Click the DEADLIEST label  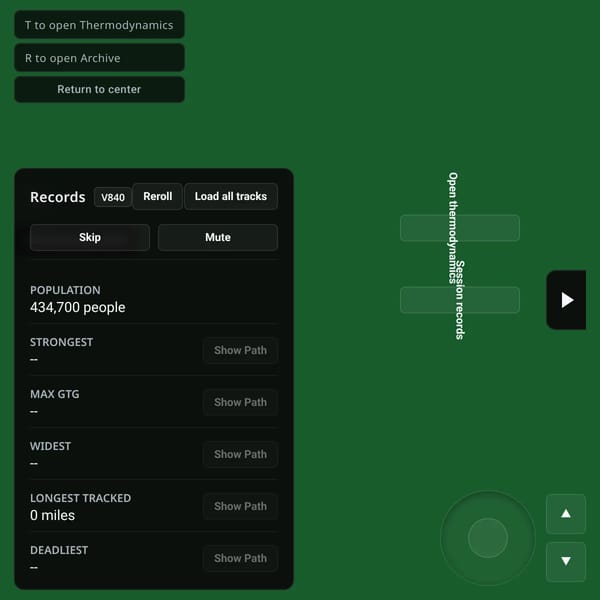coord(59,550)
